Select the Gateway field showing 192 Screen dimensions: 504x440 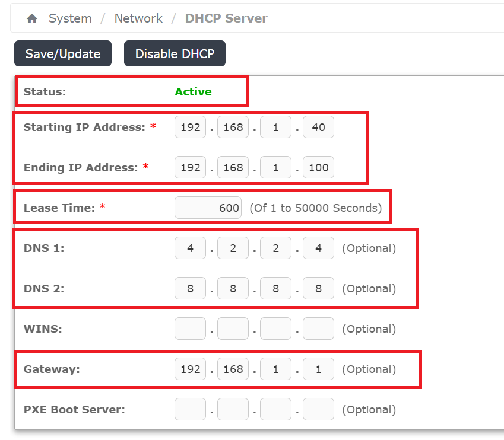tap(190, 369)
